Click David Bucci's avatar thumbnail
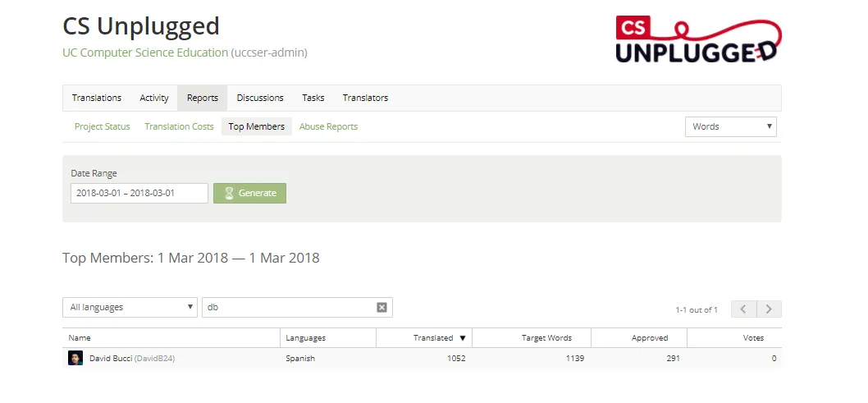868x403 pixels. coord(75,358)
